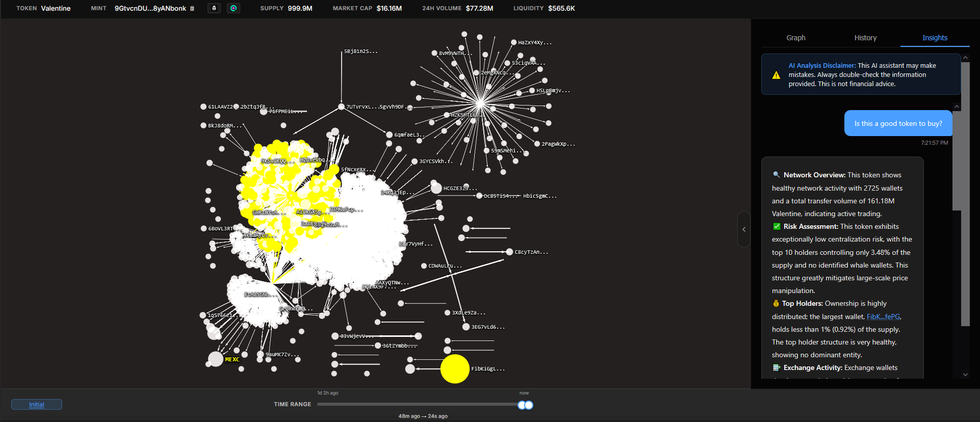Screen dimensions: 980x422
Task: Click the 'Top Holders:' heading
Action: [x=803, y=303]
